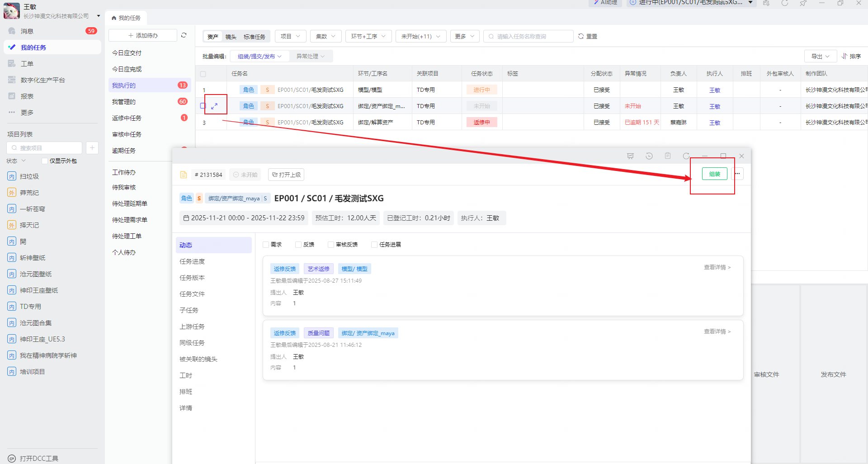
Task: Switch to the 镜头 tab
Action: tap(231, 37)
